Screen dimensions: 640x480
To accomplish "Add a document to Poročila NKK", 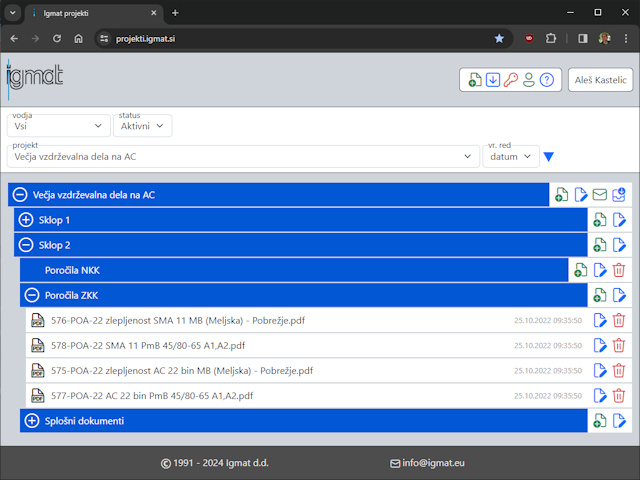I will 580,270.
